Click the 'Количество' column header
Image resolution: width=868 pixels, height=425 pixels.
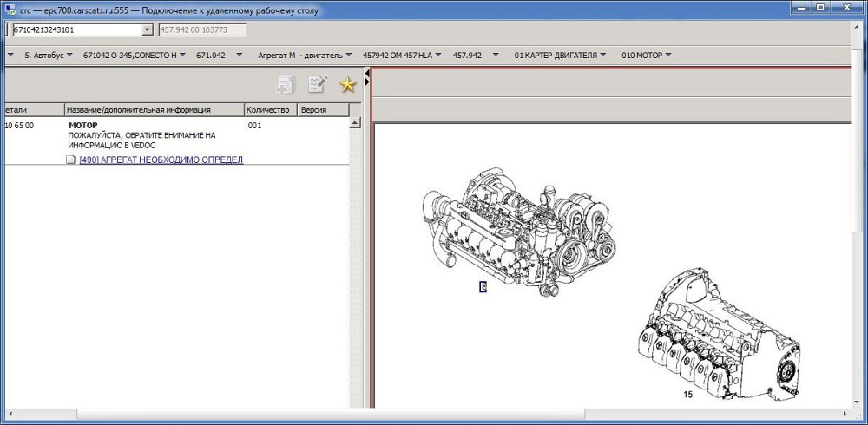point(269,110)
